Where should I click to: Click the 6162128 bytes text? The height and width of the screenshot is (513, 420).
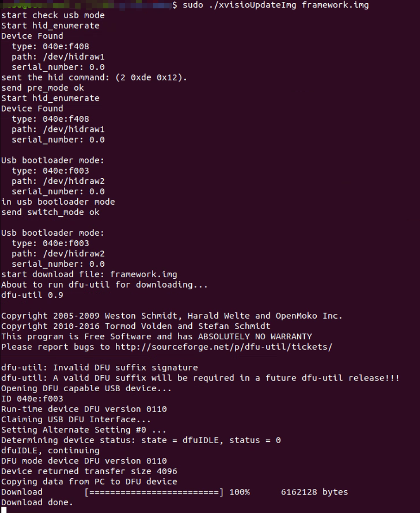pos(314,492)
